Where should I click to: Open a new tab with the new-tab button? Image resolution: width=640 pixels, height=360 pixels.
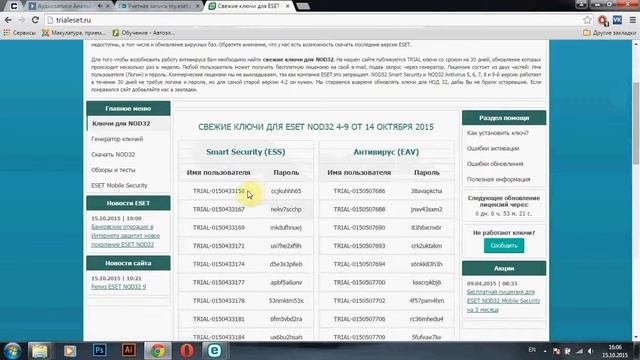302,6
